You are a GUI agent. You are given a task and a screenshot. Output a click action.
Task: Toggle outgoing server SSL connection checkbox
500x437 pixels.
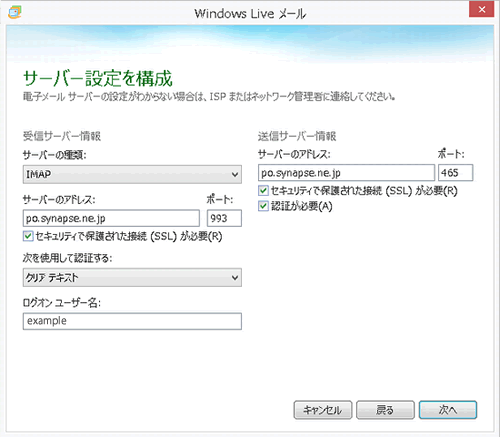pos(263,191)
